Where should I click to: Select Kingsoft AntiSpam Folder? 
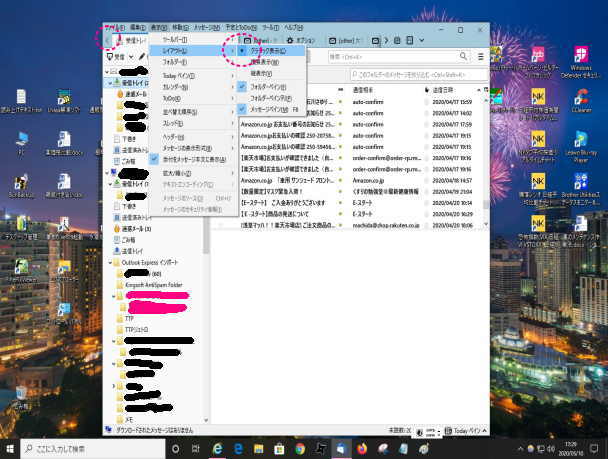click(x=154, y=285)
